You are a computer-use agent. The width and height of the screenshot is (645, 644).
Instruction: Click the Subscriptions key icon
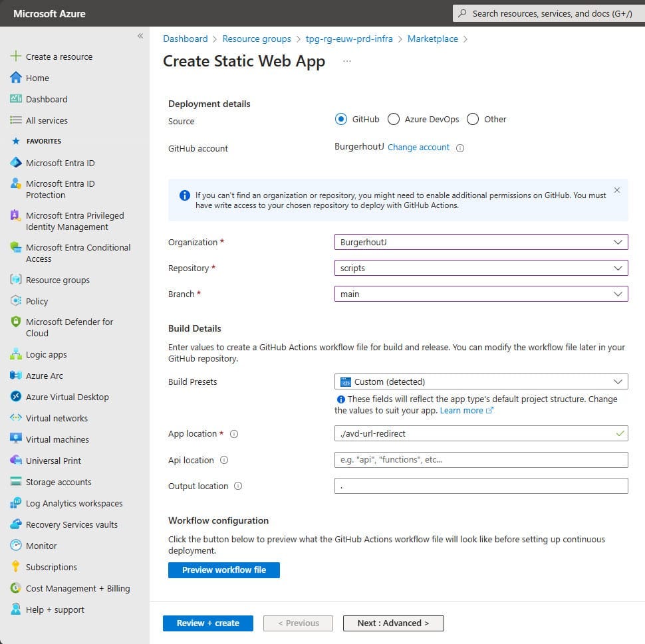(16, 567)
